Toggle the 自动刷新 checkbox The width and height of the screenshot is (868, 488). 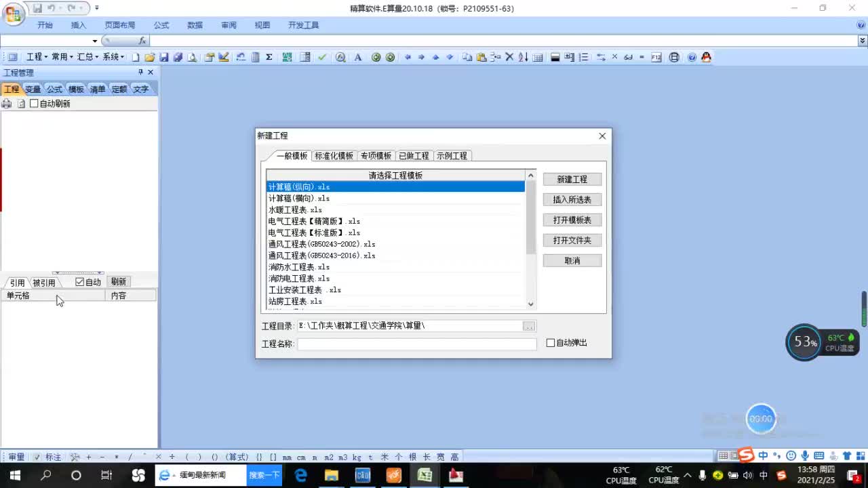34,104
